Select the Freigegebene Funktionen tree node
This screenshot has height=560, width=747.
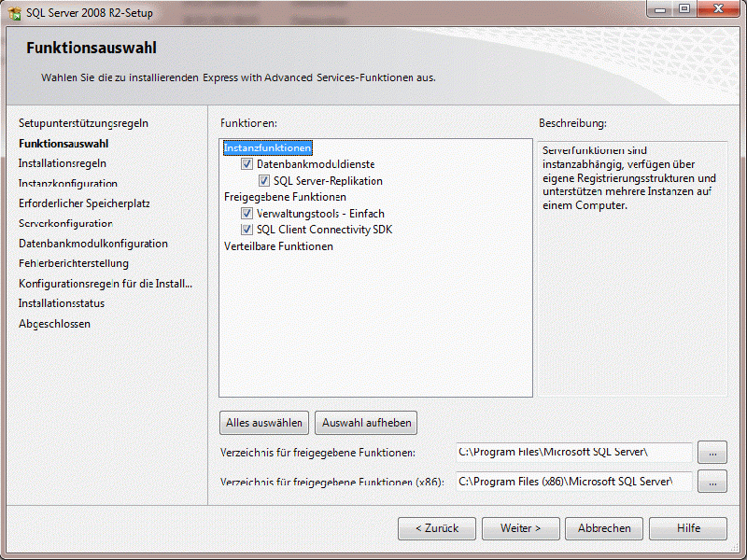point(285,197)
